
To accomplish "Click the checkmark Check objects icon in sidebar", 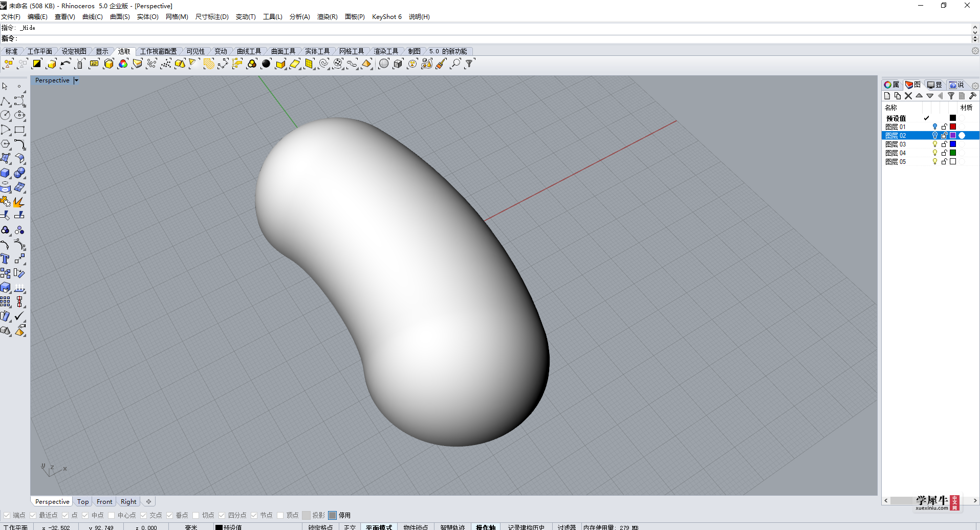I will [x=19, y=316].
